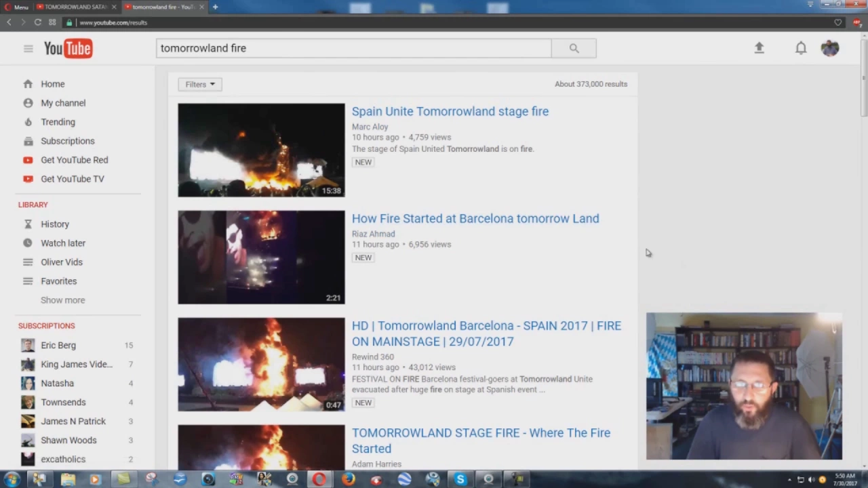Screen dimensions: 868x488
Task: Click the Trending flame icon
Action: tap(28, 122)
